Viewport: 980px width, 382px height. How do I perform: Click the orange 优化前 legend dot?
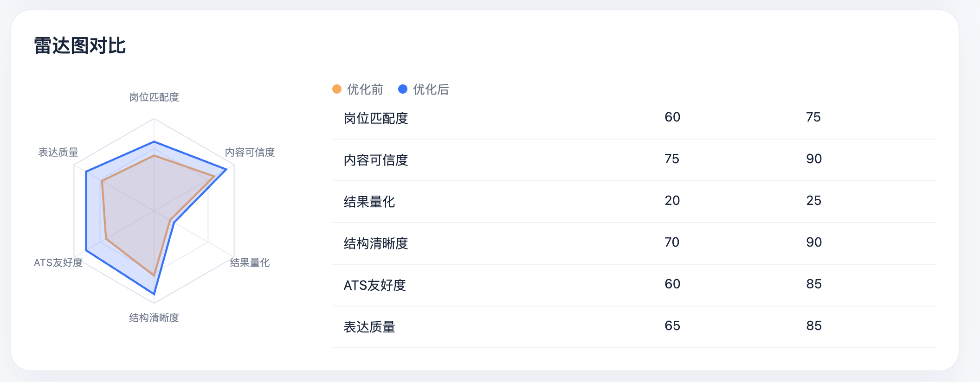[x=337, y=89]
